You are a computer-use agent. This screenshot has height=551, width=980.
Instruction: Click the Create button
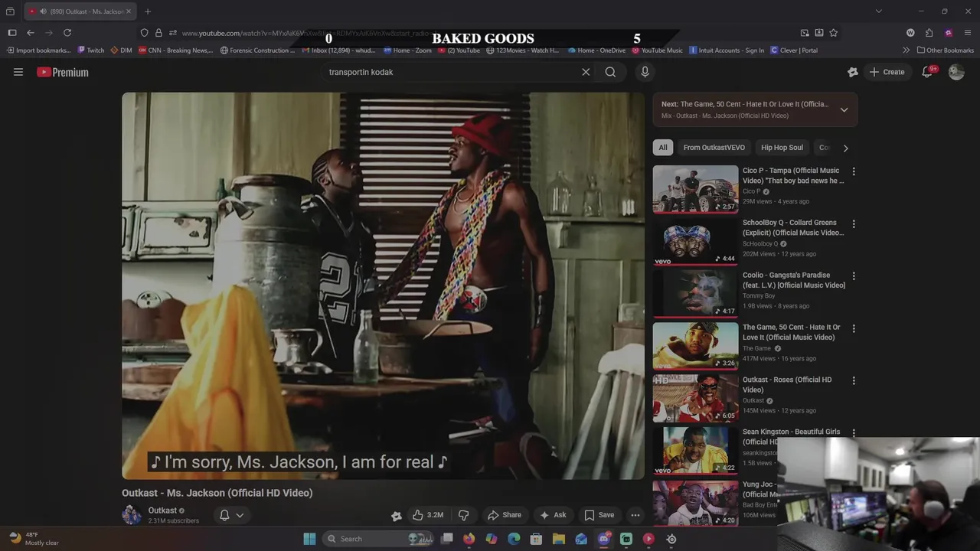[887, 72]
